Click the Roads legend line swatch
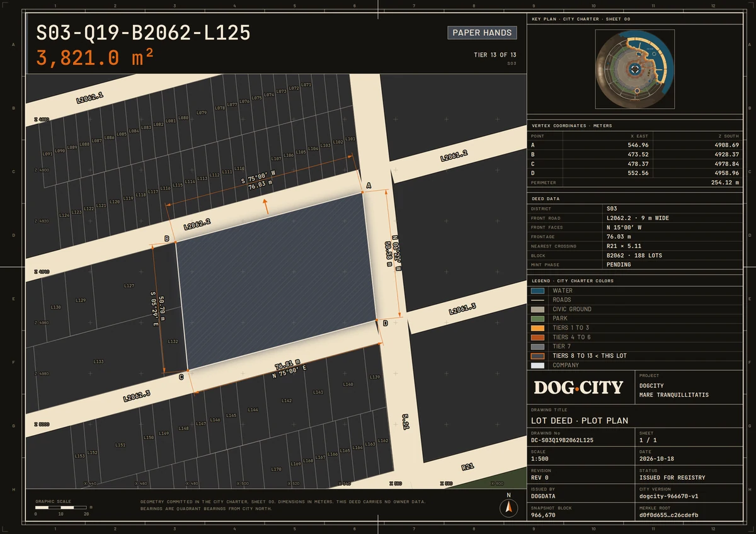Viewport: 756px width, 534px height. [537, 300]
